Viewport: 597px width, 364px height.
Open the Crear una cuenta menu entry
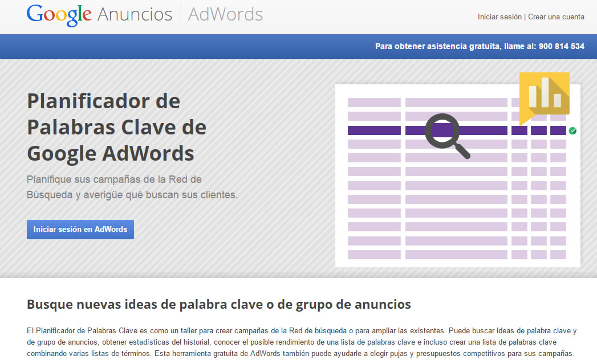click(x=555, y=17)
